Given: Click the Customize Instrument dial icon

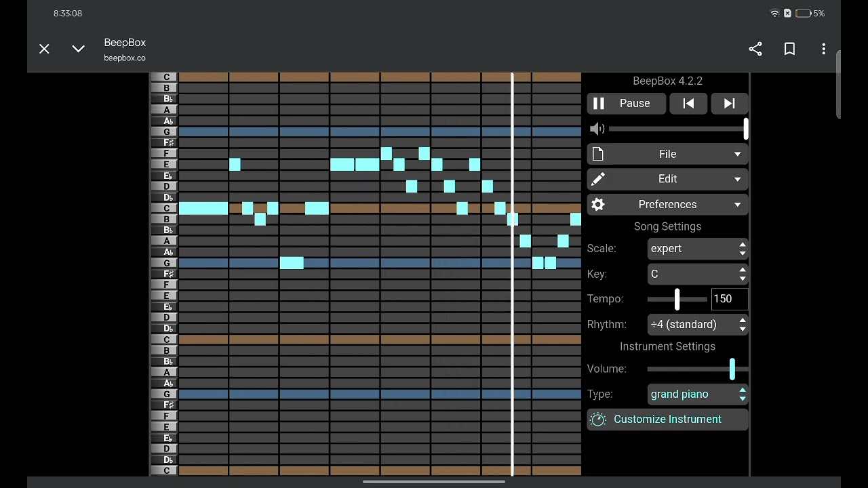Looking at the screenshot, I should (597, 420).
